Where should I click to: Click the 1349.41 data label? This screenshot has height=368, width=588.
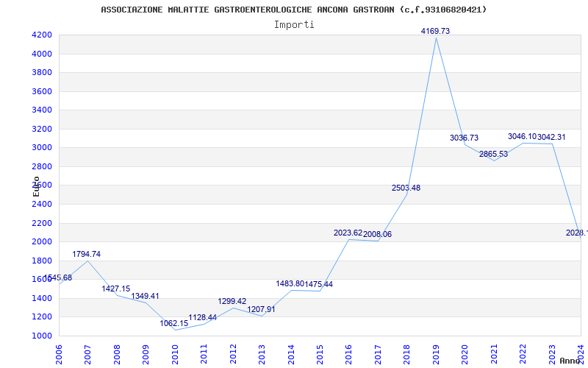pos(145,296)
